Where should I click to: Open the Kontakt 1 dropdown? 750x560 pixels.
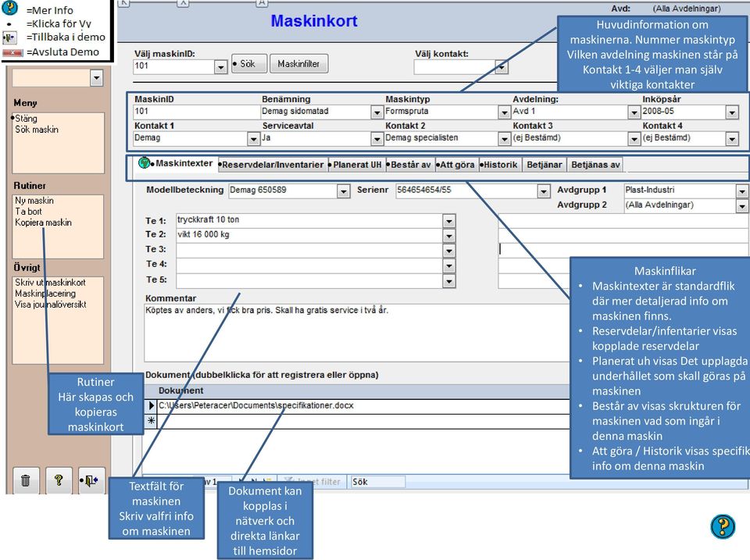click(x=253, y=139)
